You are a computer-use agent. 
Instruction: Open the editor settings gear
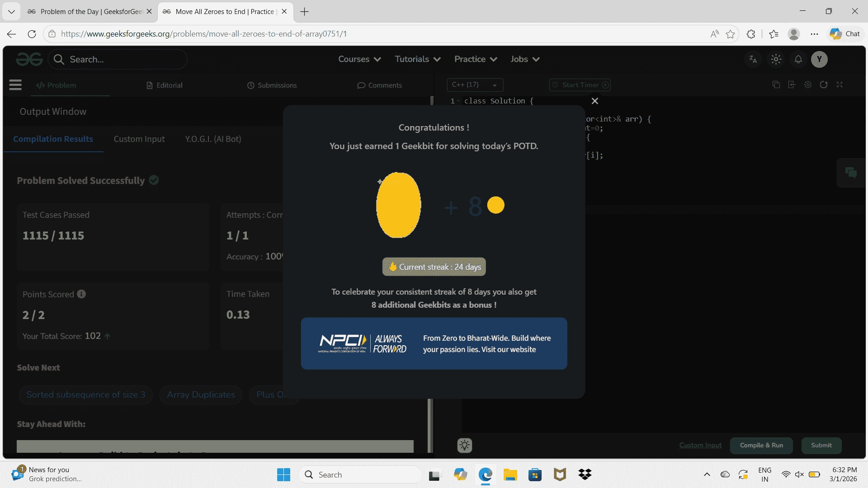click(808, 84)
